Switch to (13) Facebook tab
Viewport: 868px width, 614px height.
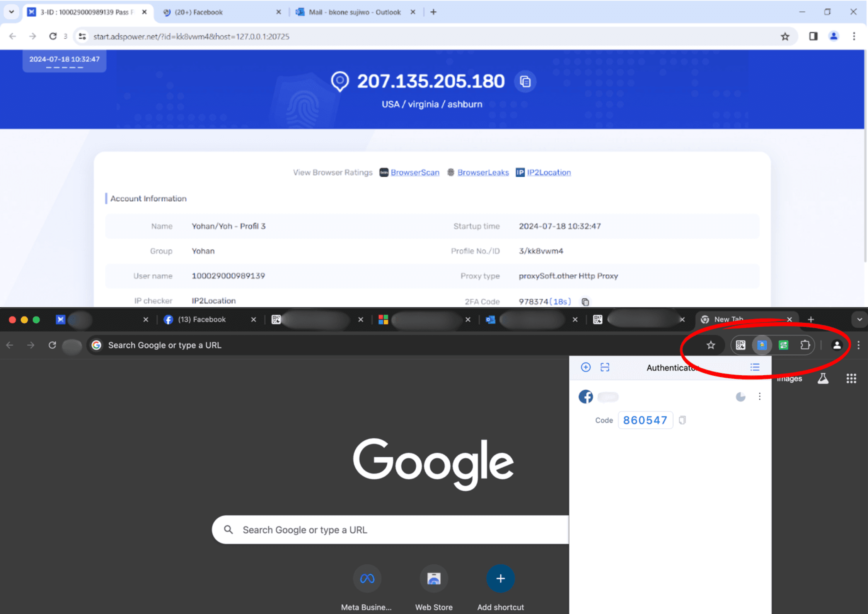201,320
